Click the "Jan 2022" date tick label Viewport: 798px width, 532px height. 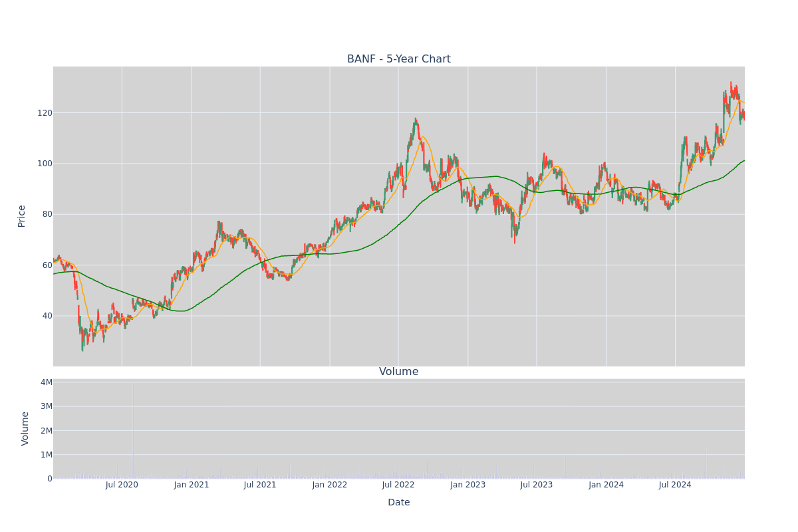[330, 485]
